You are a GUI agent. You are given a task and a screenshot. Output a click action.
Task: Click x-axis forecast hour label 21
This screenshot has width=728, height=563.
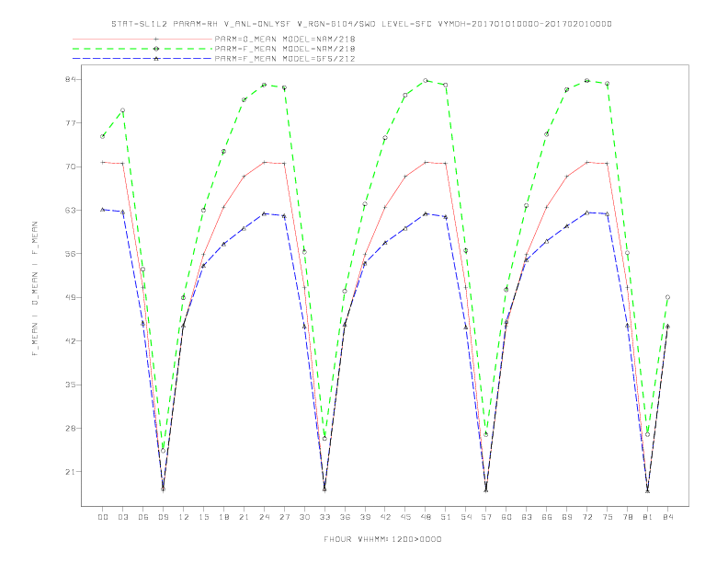pyautogui.click(x=245, y=517)
